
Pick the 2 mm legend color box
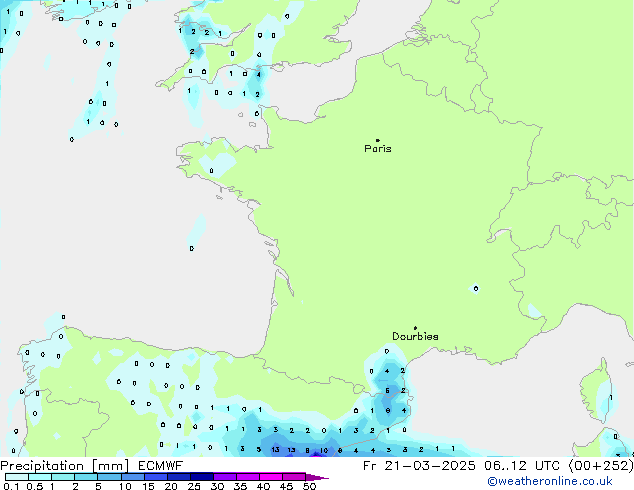(86, 477)
